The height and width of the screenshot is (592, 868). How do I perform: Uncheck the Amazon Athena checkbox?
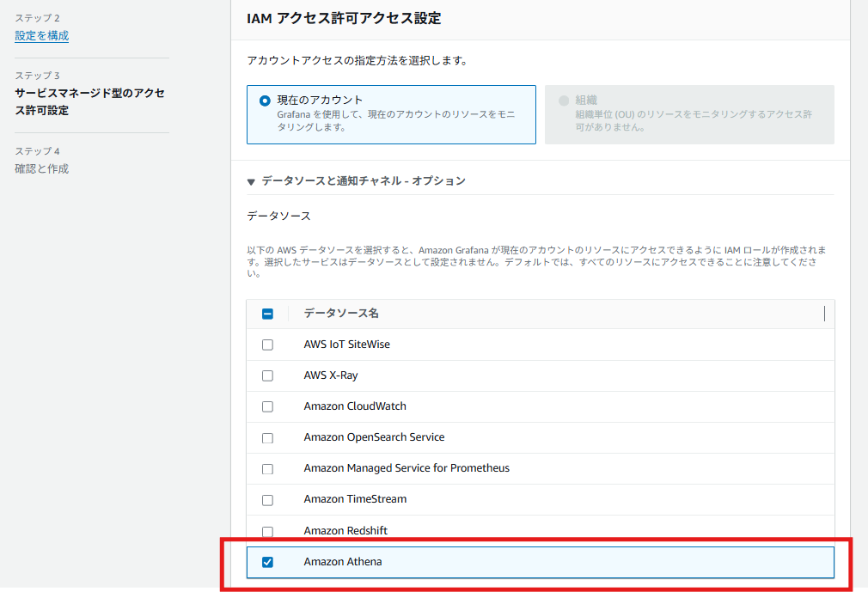(267, 562)
